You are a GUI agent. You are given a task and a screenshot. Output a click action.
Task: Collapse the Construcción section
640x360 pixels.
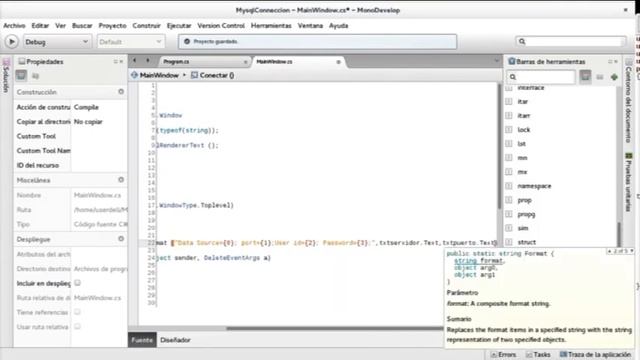pyautogui.click(x=121, y=92)
